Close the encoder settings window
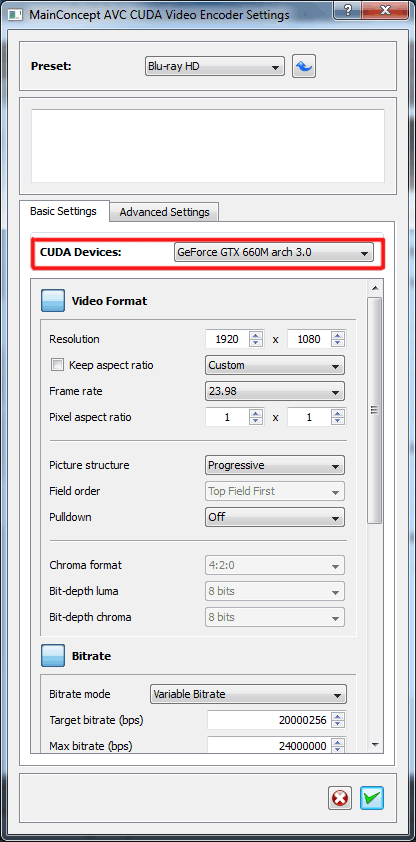The image size is (416, 842). [385, 10]
